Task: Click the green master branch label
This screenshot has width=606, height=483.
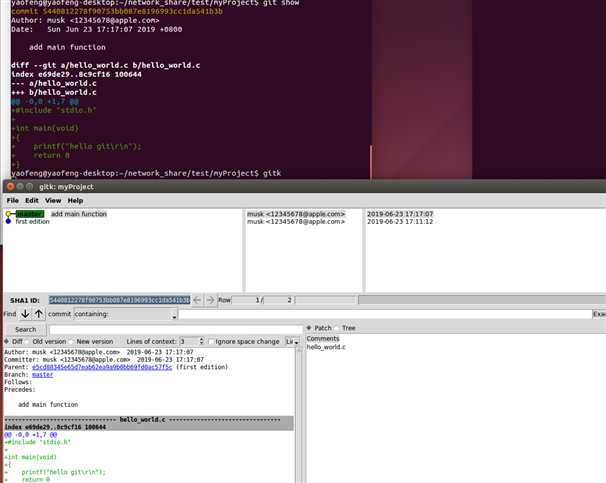Action: tap(30, 214)
